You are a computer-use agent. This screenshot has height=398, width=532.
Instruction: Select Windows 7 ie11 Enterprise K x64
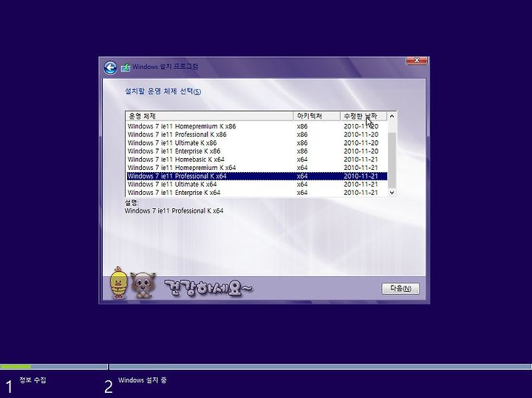click(257, 193)
